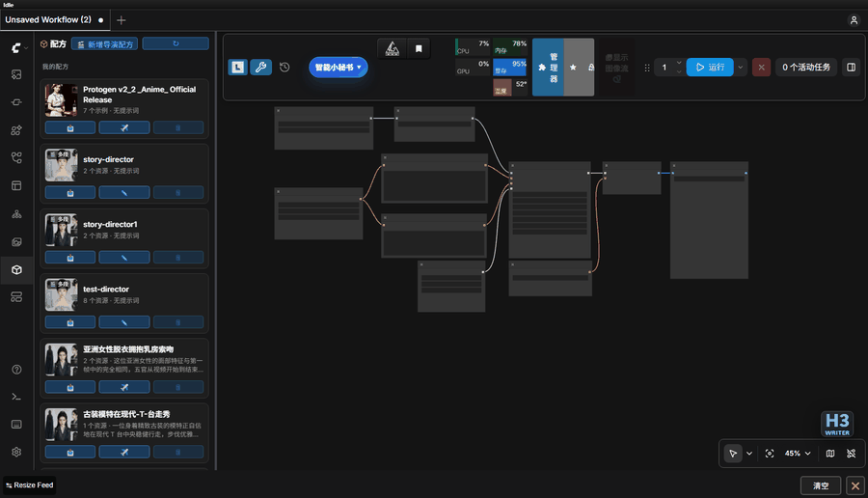Cancel the current run

[761, 67]
